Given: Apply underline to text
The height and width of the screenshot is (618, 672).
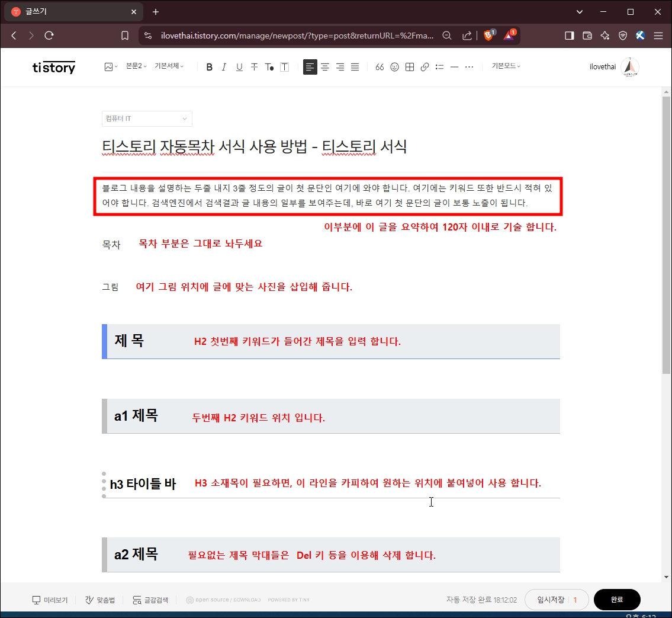Looking at the screenshot, I should [239, 66].
